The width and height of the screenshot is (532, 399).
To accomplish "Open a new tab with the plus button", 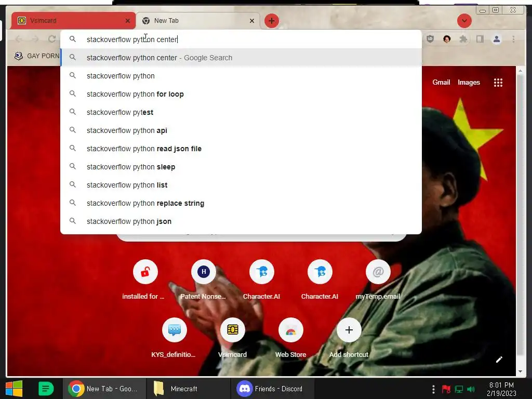I will point(271,21).
